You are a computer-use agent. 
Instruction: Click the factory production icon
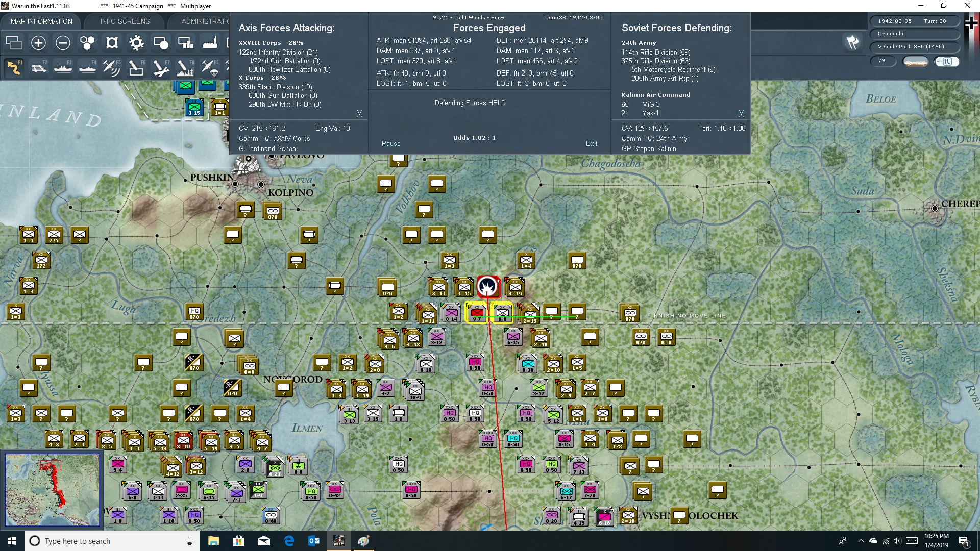click(210, 43)
